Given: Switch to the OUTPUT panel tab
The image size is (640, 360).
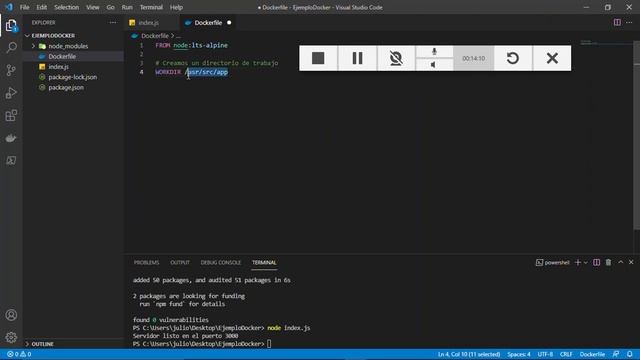Looking at the screenshot, I should 180,262.
